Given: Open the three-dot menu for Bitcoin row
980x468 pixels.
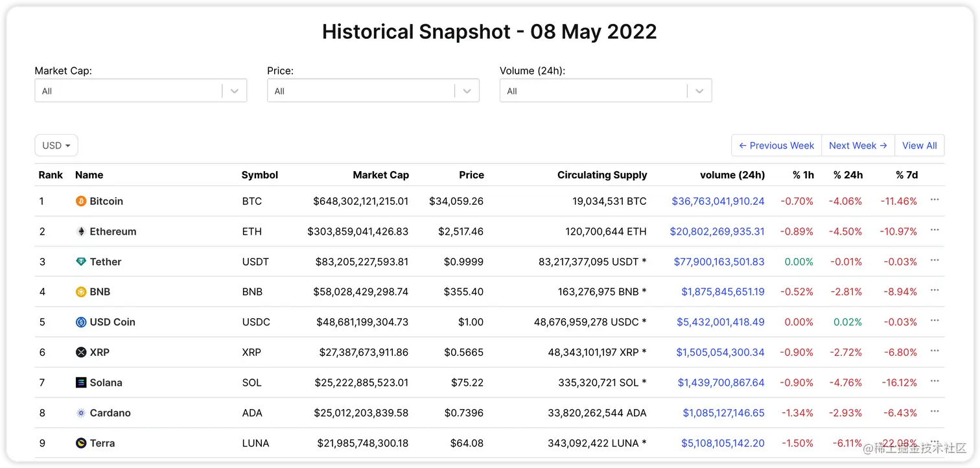Looking at the screenshot, I should pos(935,200).
